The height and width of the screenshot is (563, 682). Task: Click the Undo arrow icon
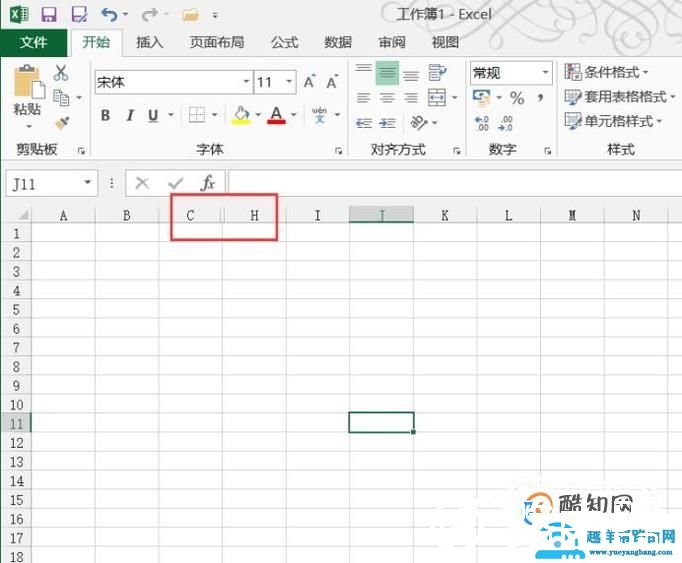109,15
